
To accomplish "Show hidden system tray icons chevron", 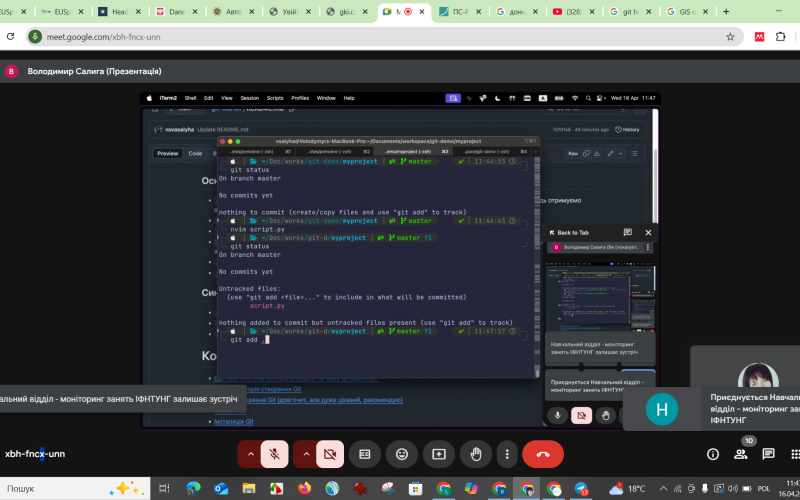I will [x=663, y=489].
